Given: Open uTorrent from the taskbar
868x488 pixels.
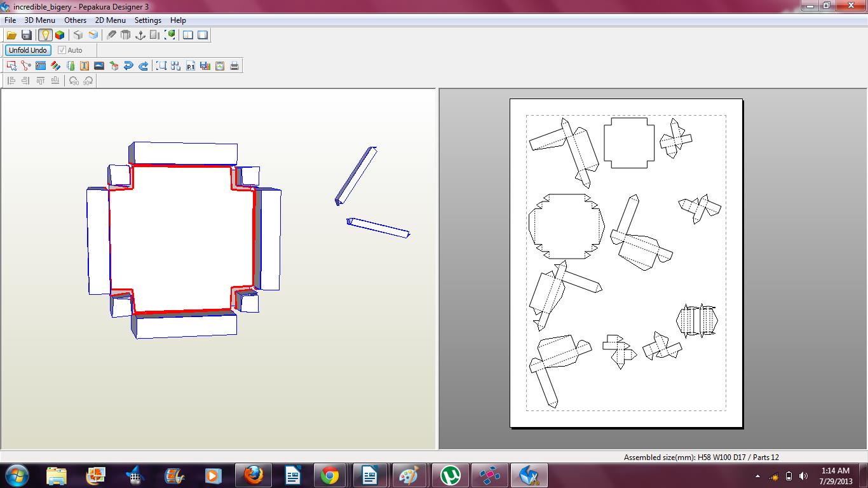Looking at the screenshot, I should coord(451,475).
